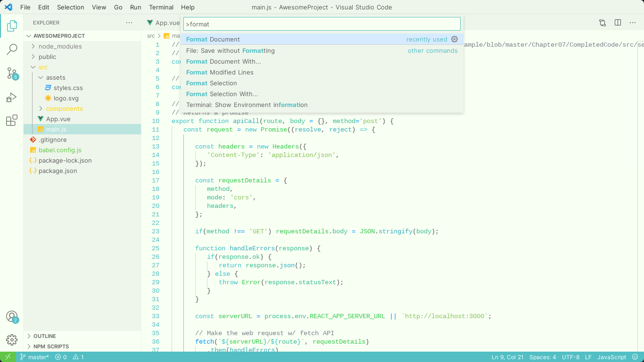Choose Format Document With... command
This screenshot has height=362, width=644.
coord(322,61)
